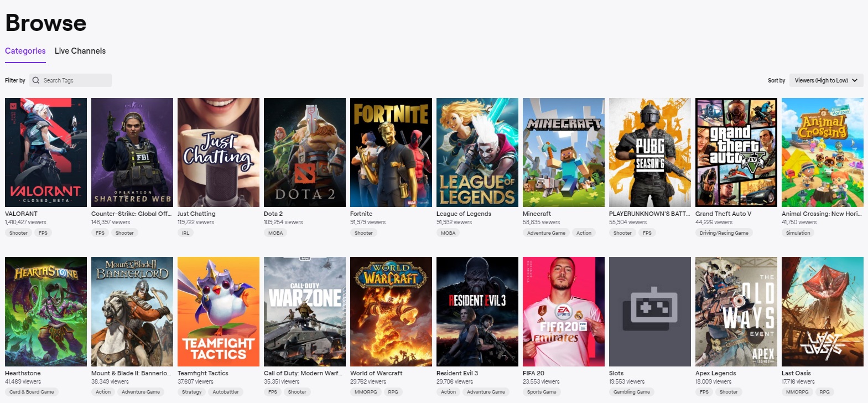Click the Grand Theft Auto V title link

723,214
